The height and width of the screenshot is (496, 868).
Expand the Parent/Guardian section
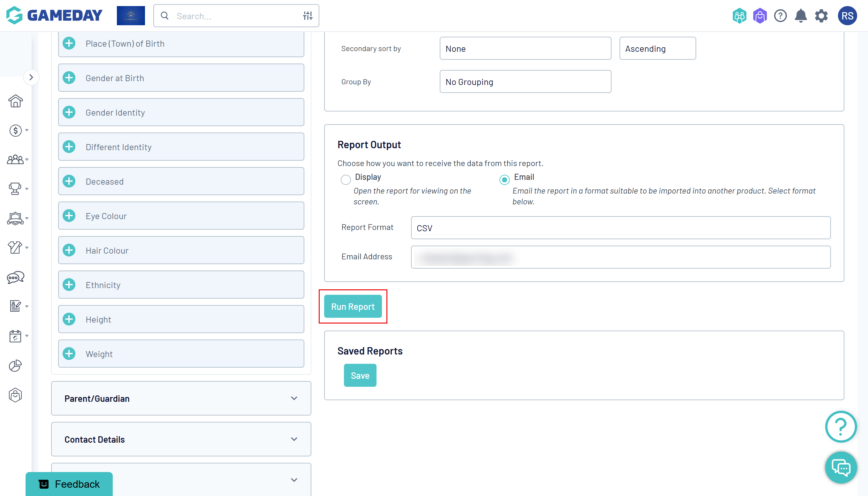click(181, 398)
